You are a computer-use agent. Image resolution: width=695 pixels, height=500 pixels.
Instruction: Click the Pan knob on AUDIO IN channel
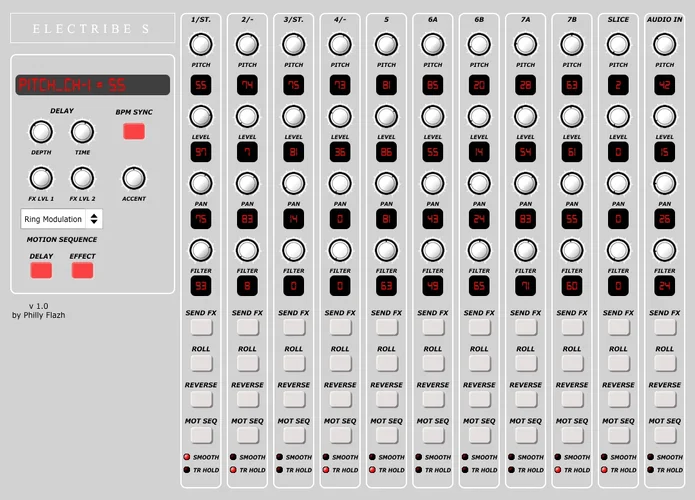coord(664,184)
